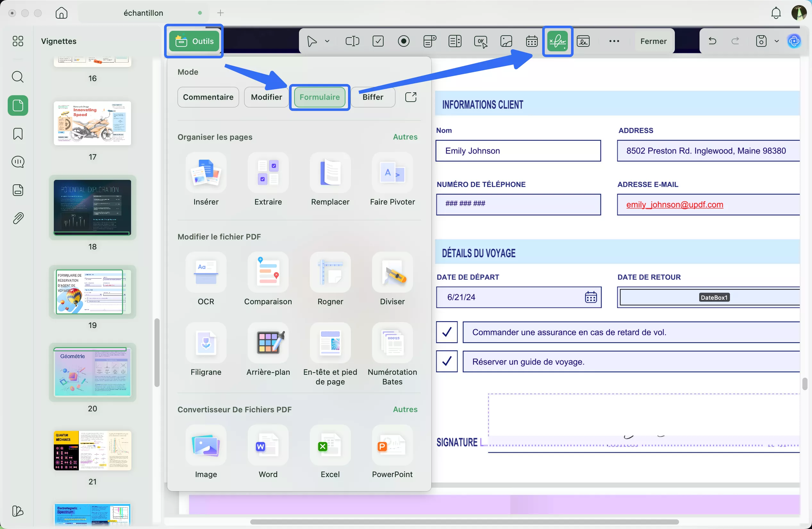Screen dimensions: 812x529
Task: Open the attachments paperclip panel
Action: pos(18,218)
